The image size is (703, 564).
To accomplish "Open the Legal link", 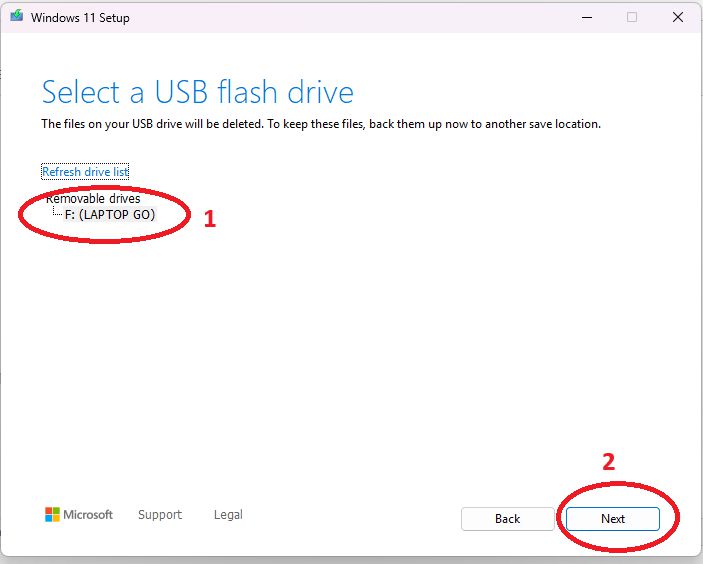I will (228, 515).
